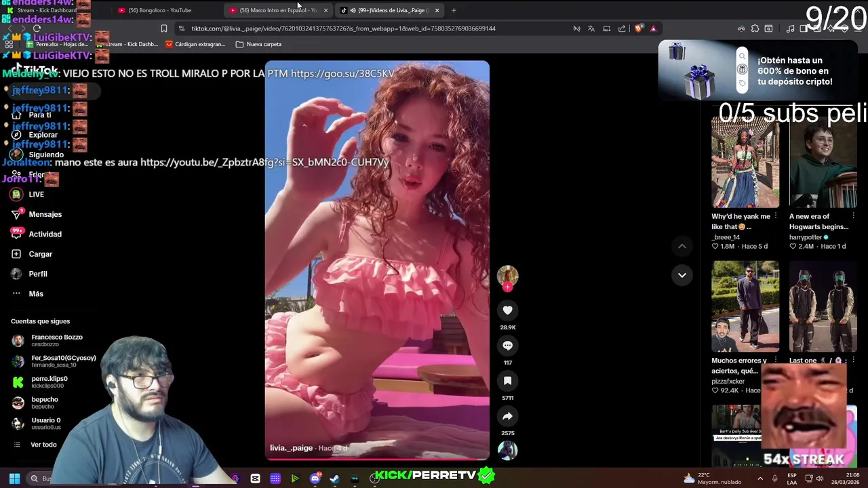Open Brave Rewards triangle icon
This screenshot has width=868, height=488.
(x=653, y=28)
